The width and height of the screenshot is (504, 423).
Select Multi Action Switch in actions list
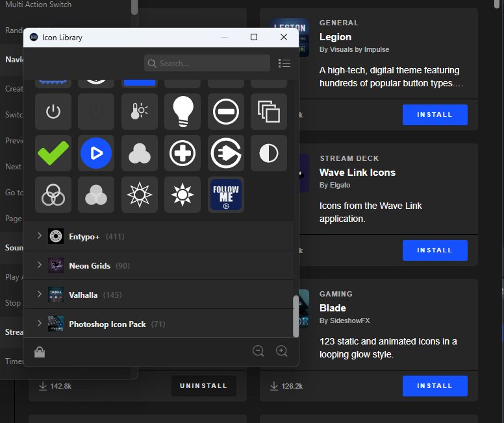tap(38, 5)
